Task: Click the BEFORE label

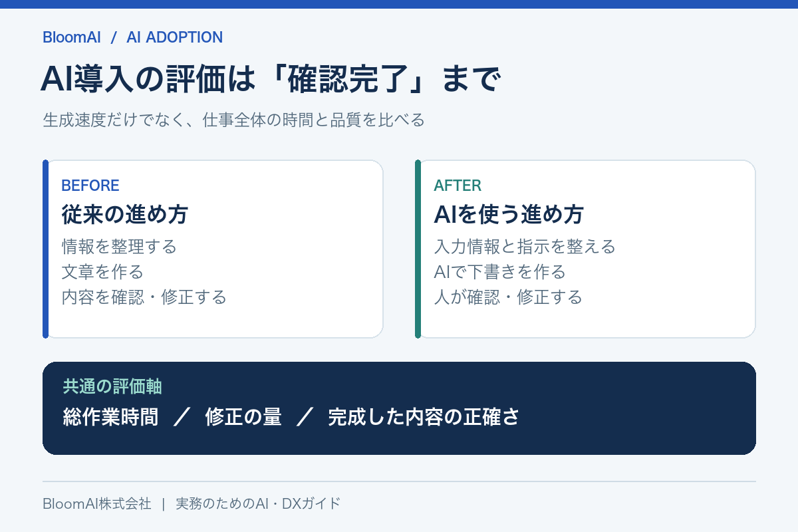Action: (90, 186)
